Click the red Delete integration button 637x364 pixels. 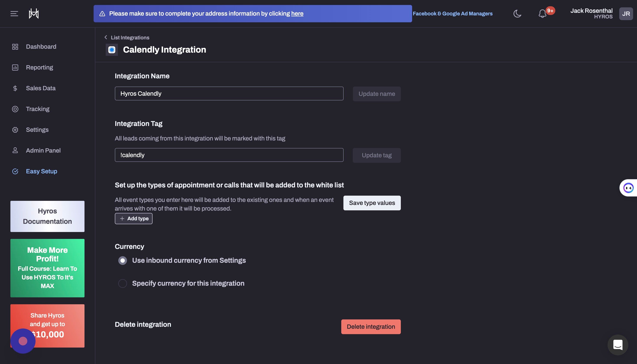[x=371, y=327]
